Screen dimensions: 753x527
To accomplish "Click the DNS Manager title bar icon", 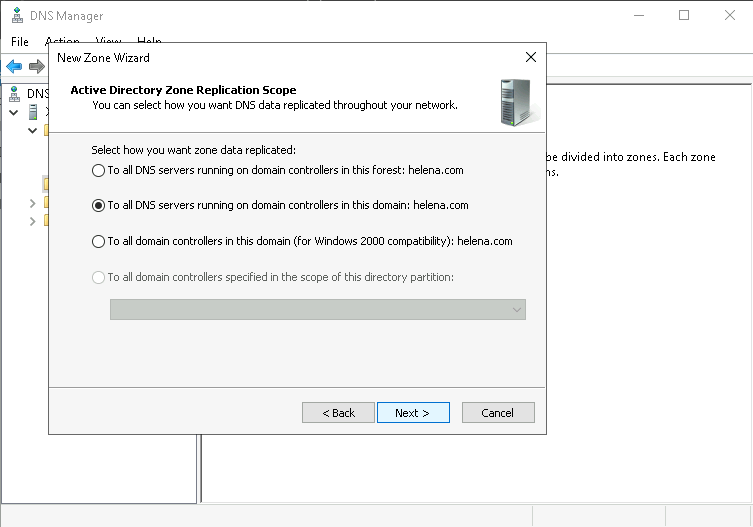I will coord(15,16).
